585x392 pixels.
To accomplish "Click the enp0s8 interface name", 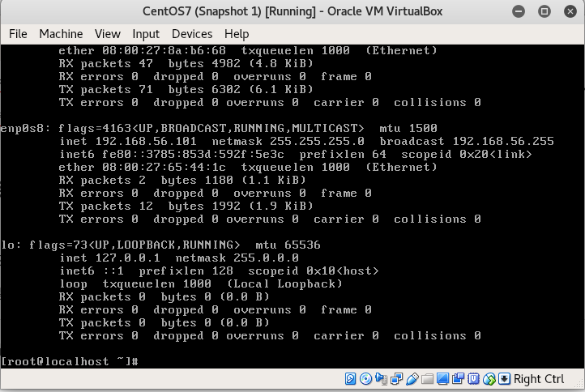I will click(25, 129).
